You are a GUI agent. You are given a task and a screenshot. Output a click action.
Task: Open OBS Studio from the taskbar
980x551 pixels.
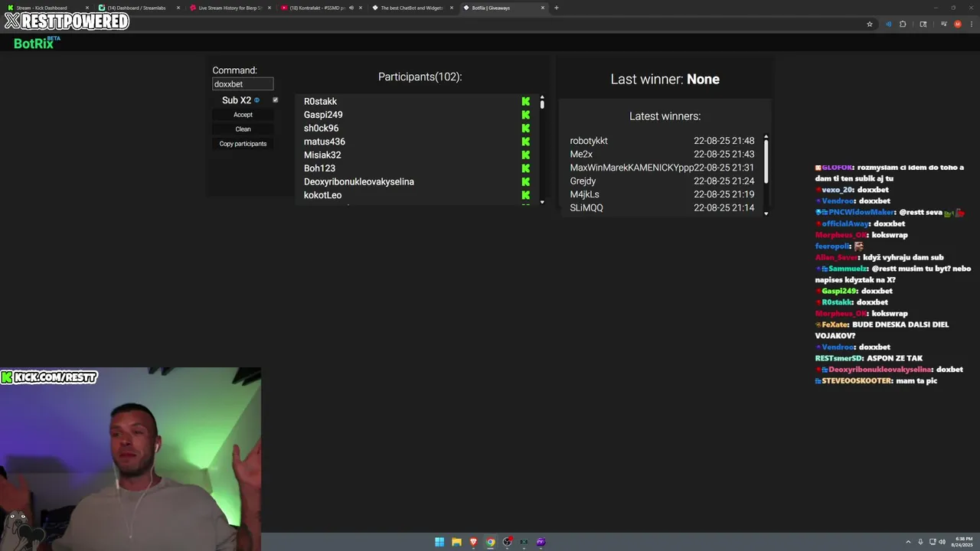pyautogui.click(x=507, y=542)
